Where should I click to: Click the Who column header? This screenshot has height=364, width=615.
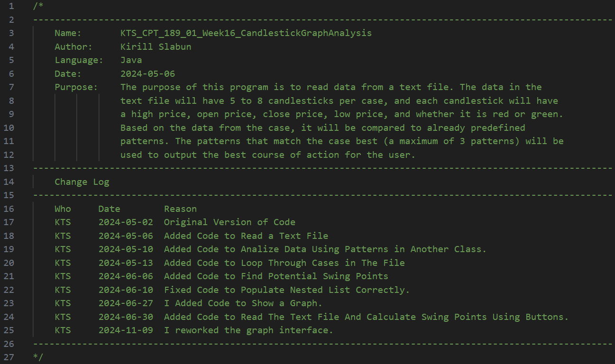click(63, 209)
